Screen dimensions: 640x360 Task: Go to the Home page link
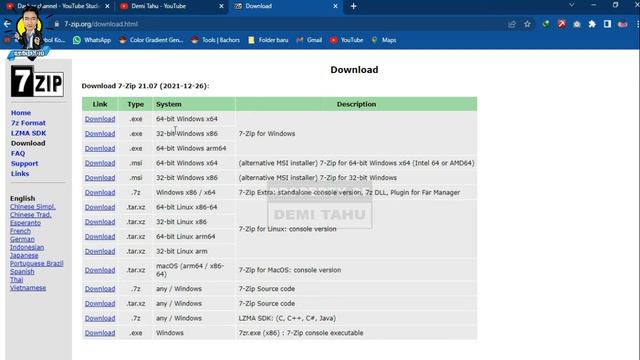[21, 113]
